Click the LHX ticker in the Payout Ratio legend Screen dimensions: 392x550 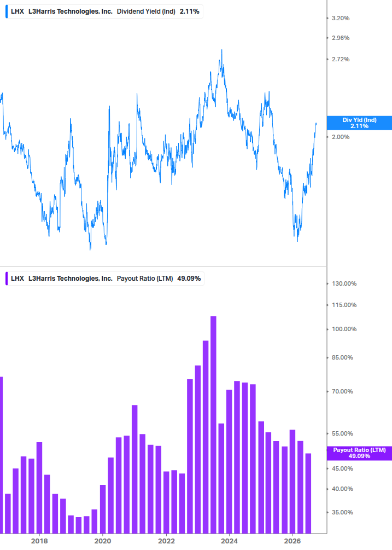[x=17, y=279]
